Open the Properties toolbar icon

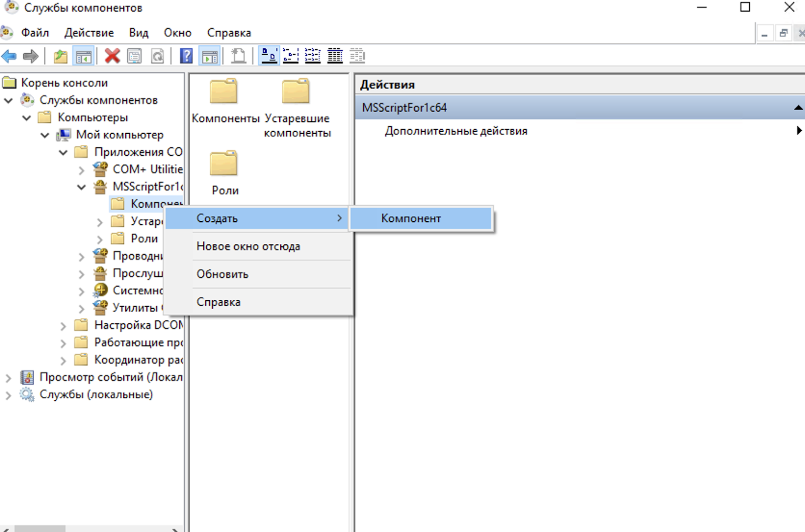click(134, 56)
